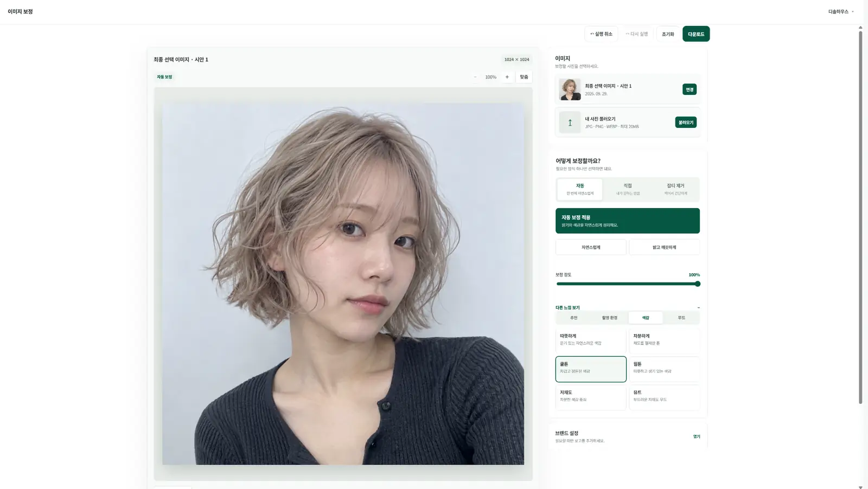Click the 맞춤 fit-to-view button
Viewport: 868px width, 489px height.
(524, 77)
